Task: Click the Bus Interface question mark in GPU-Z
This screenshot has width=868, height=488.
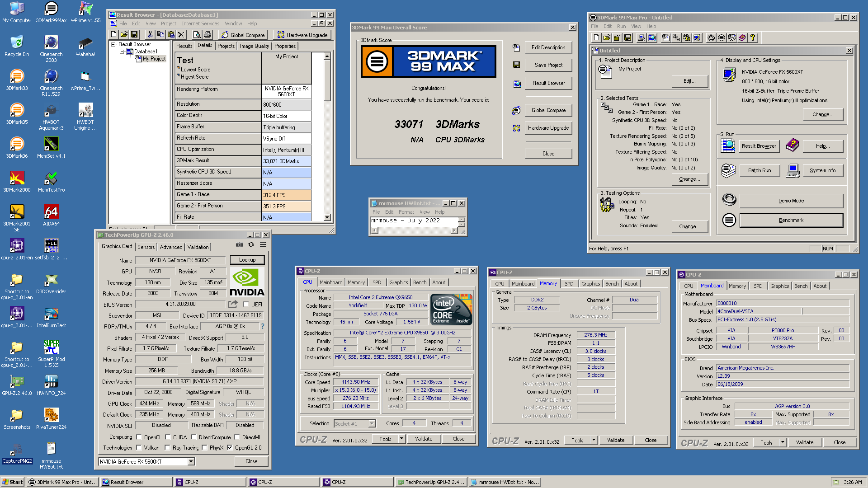Action: pos(262,326)
